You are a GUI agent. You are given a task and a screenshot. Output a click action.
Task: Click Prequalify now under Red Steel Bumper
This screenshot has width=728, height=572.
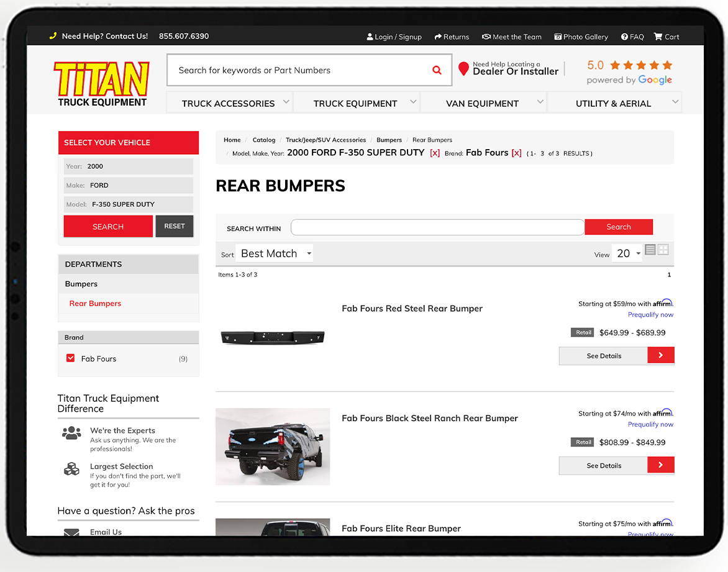pos(650,315)
